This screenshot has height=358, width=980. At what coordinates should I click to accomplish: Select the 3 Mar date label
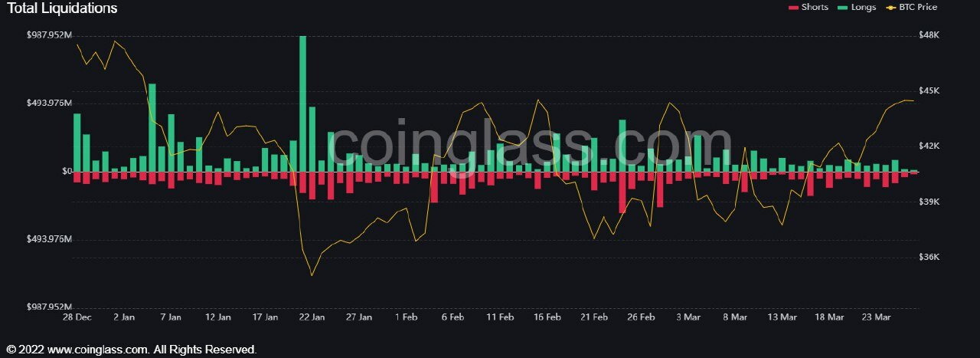point(689,317)
